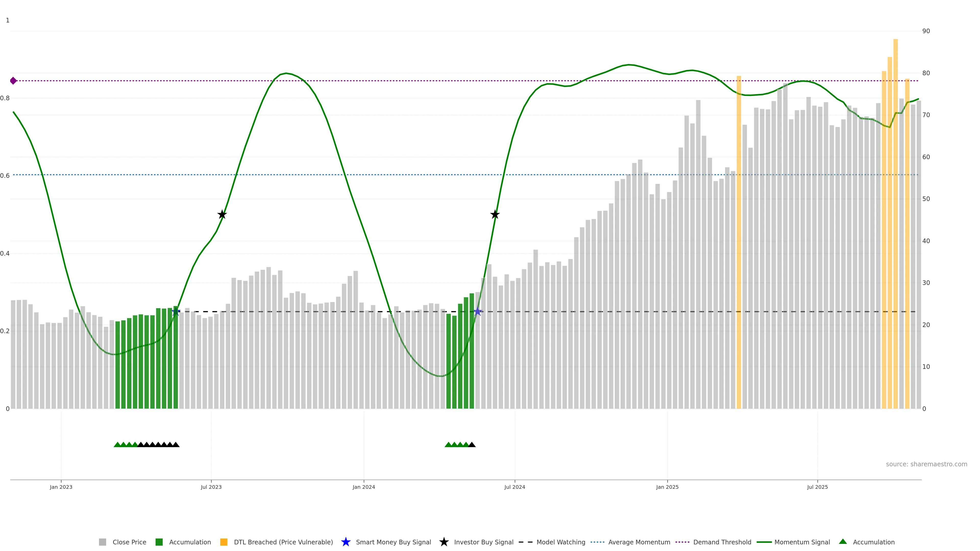Click the Smart Money Buy Signal legend star
Image resolution: width=980 pixels, height=551 pixels.
(x=346, y=542)
